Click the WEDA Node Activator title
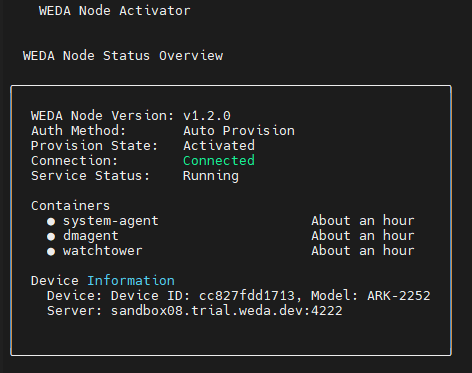 115,11
